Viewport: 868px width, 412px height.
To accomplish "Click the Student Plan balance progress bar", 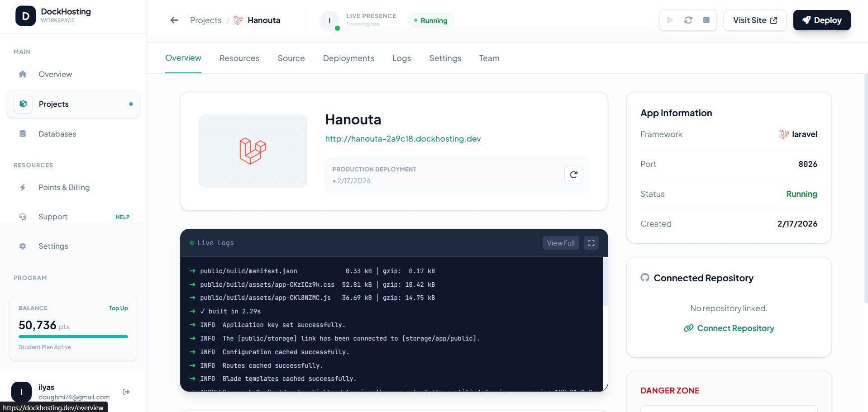I will pyautogui.click(x=73, y=336).
